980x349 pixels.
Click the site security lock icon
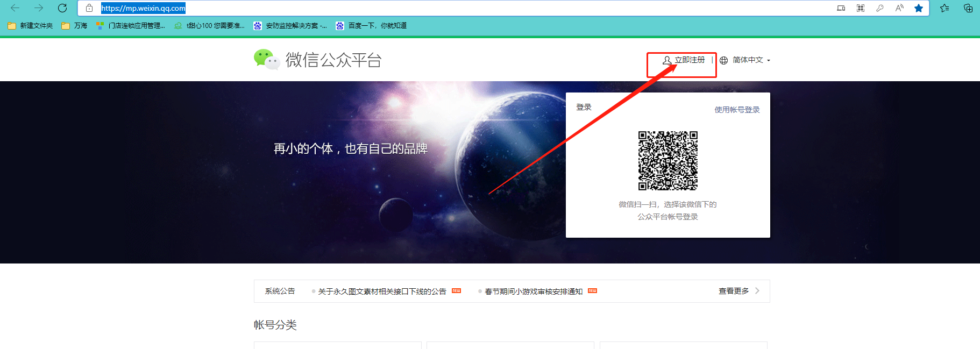coord(89,8)
